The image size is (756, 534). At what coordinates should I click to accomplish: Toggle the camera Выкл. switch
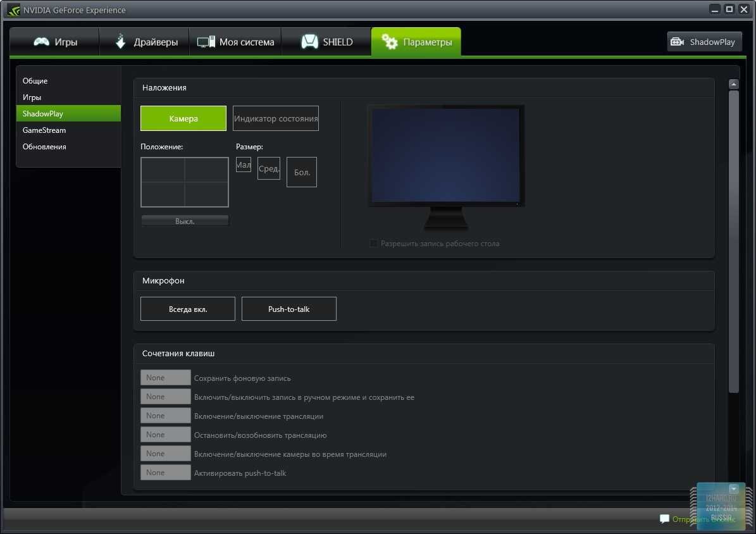point(185,221)
